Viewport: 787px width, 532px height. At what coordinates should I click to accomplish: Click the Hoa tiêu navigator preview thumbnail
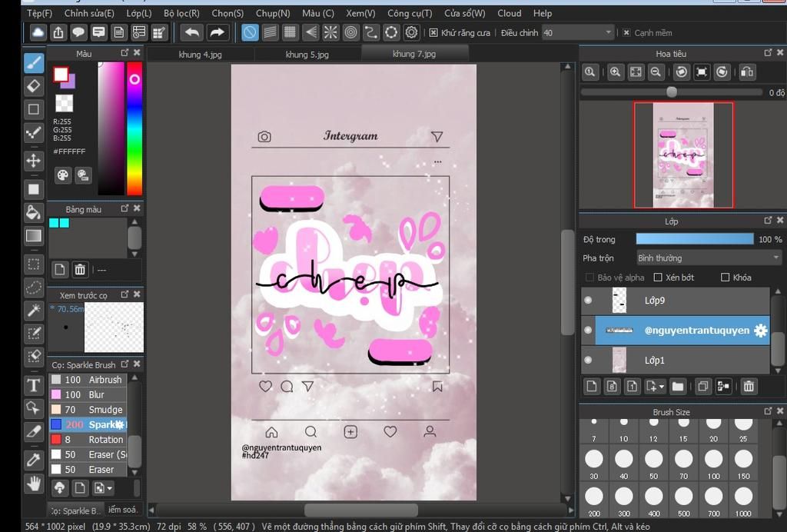point(683,155)
